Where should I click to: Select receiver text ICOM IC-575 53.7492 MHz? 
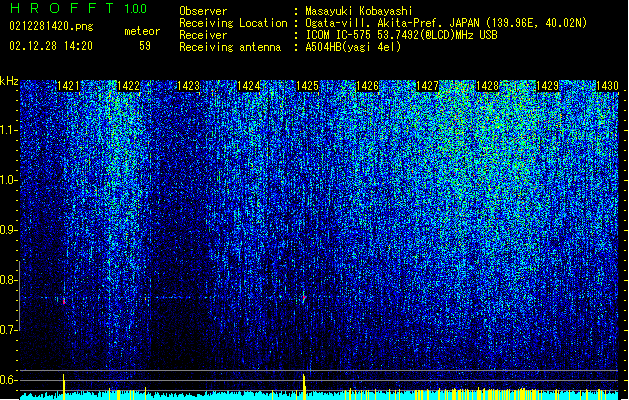[x=401, y=35]
